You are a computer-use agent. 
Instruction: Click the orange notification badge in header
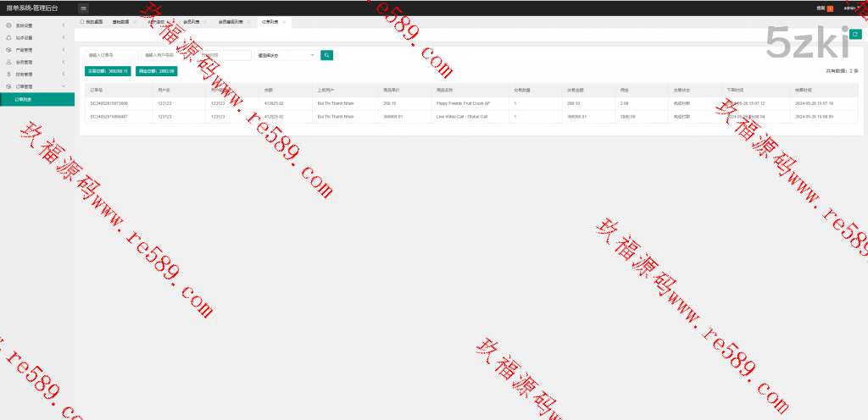830,8
